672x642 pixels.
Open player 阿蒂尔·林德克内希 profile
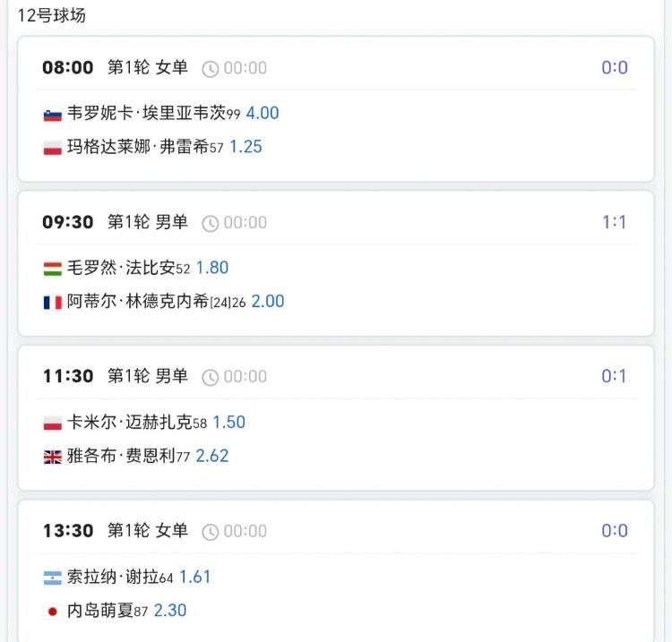coord(138,302)
